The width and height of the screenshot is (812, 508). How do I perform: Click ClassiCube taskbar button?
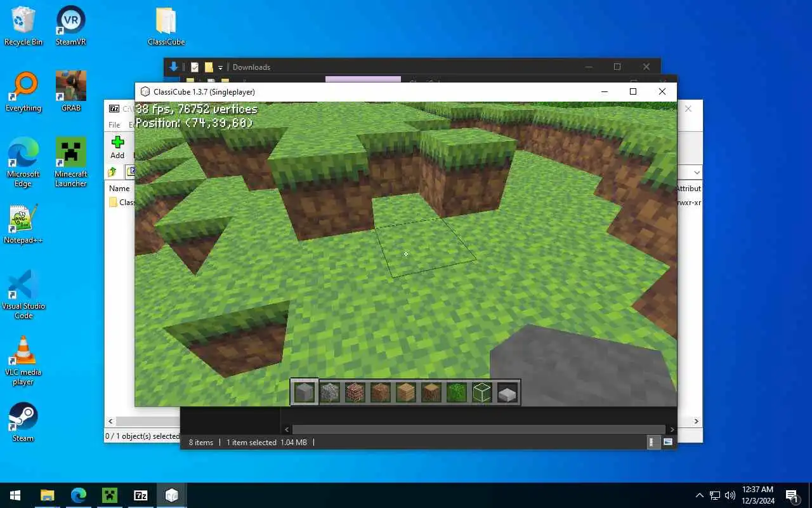coord(172,495)
